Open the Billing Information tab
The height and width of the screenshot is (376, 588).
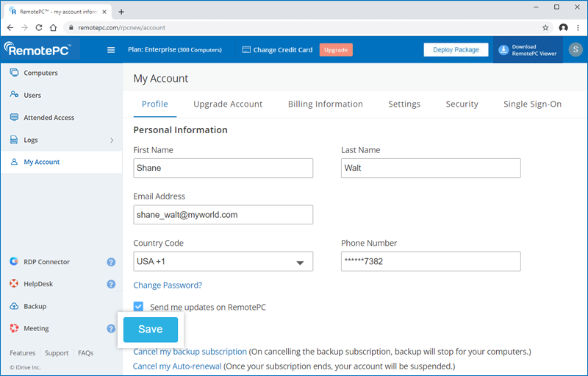[x=326, y=104]
